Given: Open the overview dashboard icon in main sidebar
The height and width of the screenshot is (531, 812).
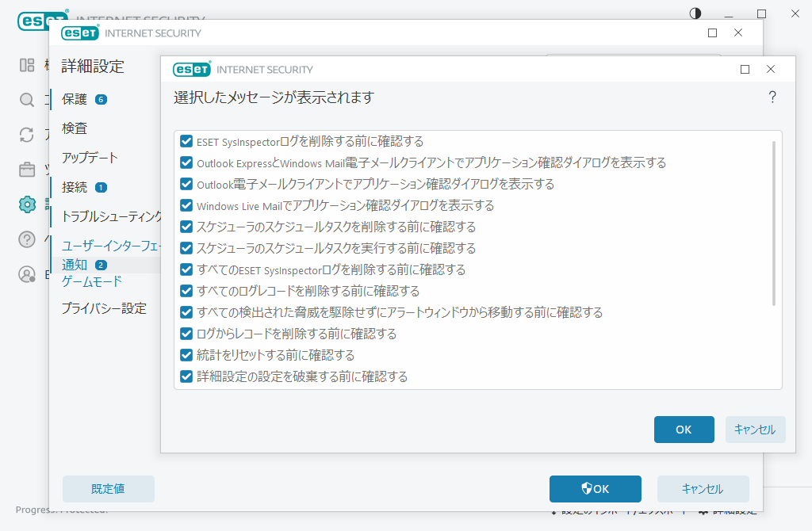Looking at the screenshot, I should click(27, 65).
